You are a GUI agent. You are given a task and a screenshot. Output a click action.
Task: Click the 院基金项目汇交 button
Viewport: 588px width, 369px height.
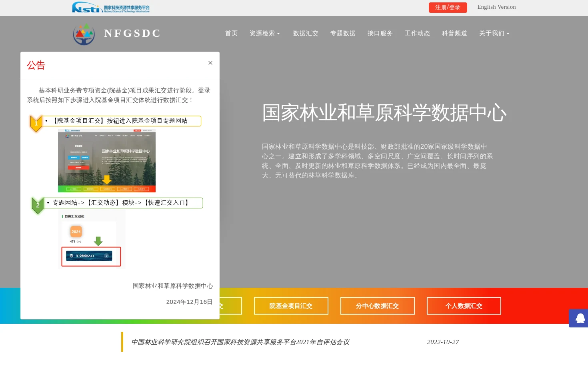291,306
